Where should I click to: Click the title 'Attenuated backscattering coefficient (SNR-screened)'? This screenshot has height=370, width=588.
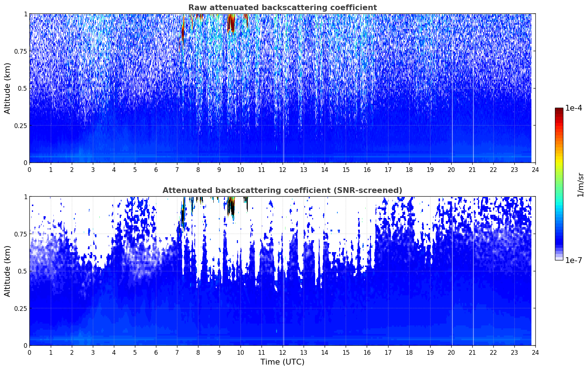click(282, 190)
